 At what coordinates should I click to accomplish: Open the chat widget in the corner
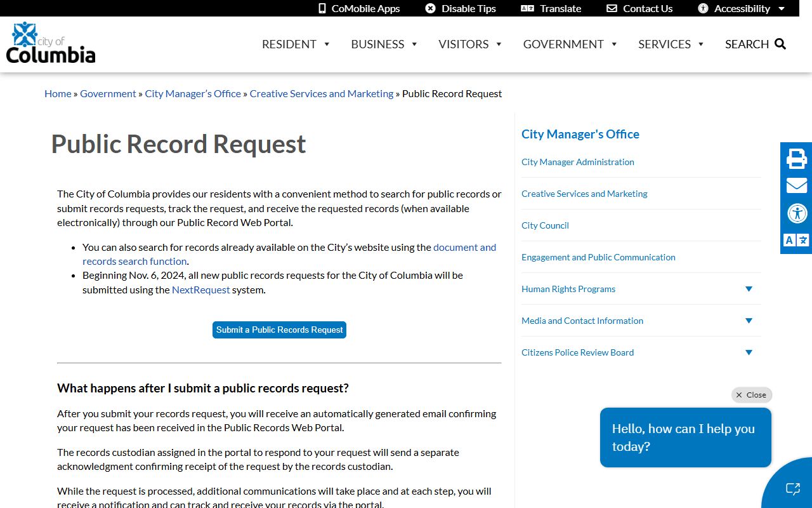[x=792, y=488]
